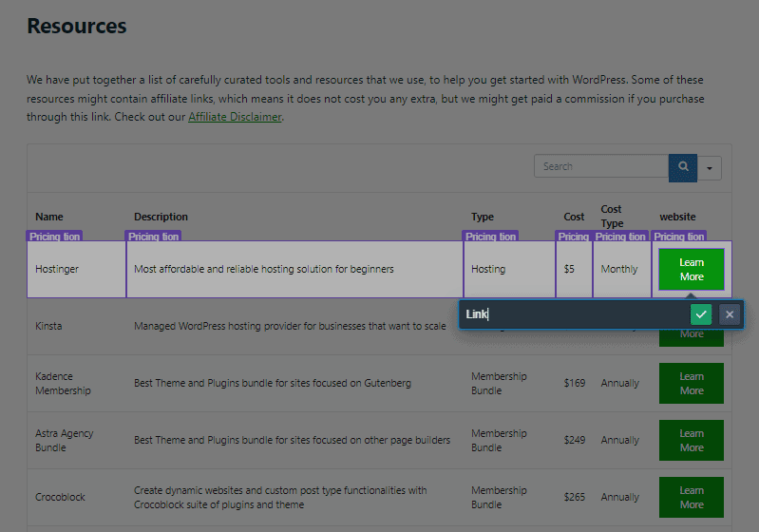Sort by the Cost column header
Viewport: 759px width, 532px height.
click(574, 217)
